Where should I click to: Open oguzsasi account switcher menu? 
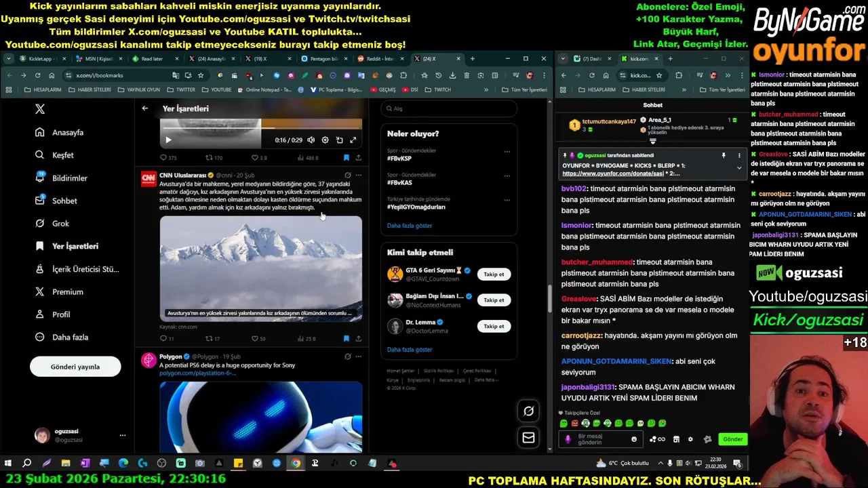80,435
